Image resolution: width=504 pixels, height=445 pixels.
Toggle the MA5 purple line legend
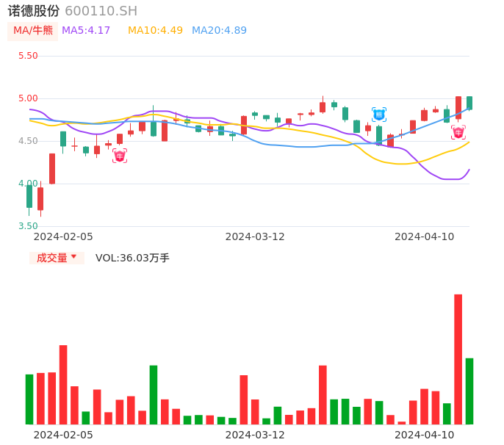pyautogui.click(x=86, y=31)
